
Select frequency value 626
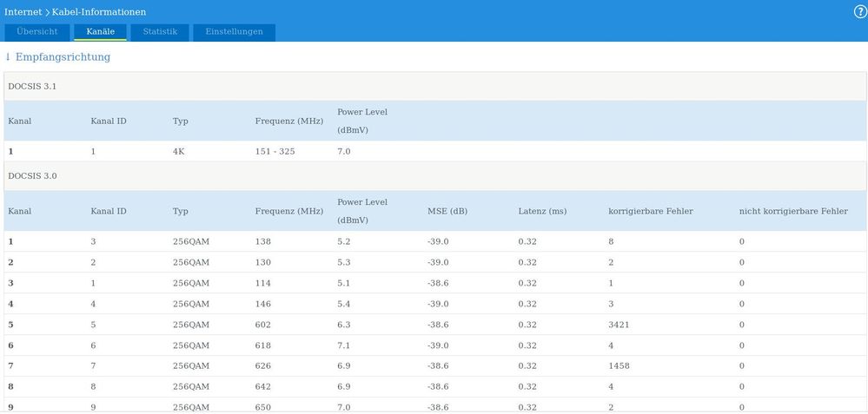click(x=263, y=366)
